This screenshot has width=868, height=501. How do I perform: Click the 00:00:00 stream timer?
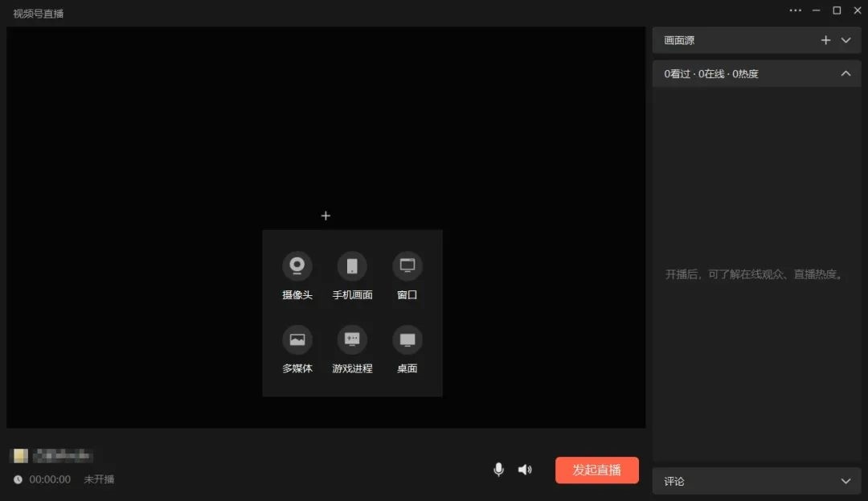coord(50,479)
